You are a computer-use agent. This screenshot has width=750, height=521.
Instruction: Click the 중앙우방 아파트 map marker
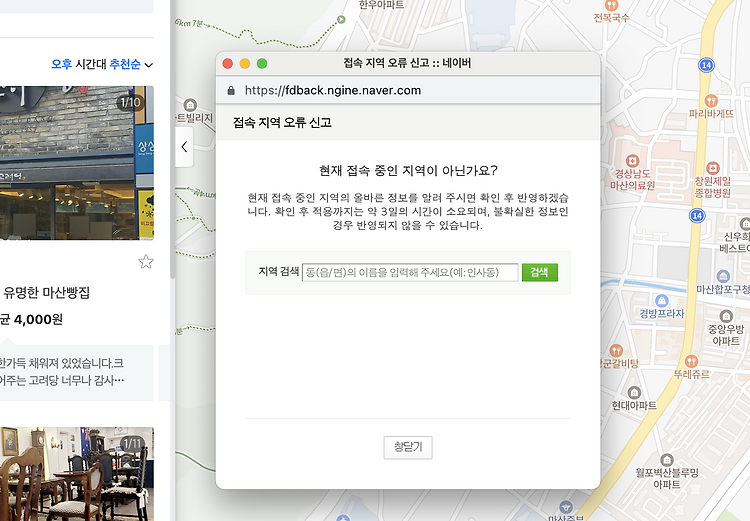coord(726,316)
